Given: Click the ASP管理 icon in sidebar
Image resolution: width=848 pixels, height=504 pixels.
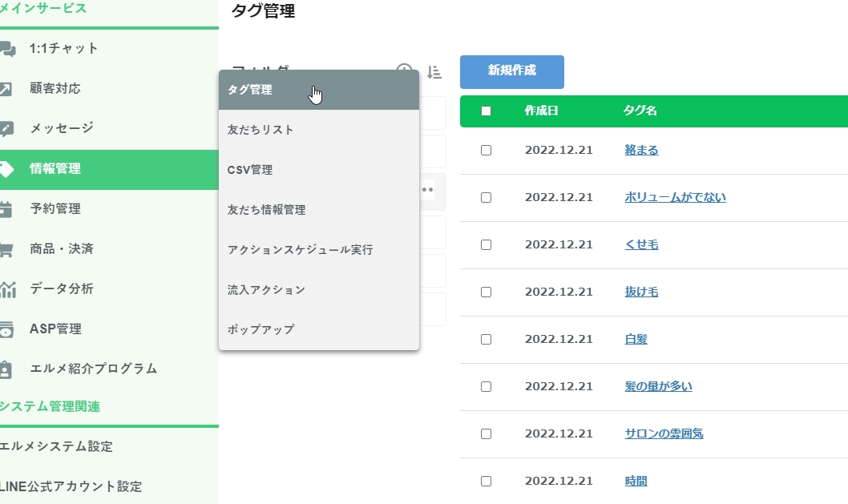Looking at the screenshot, I should pyautogui.click(x=6, y=329).
